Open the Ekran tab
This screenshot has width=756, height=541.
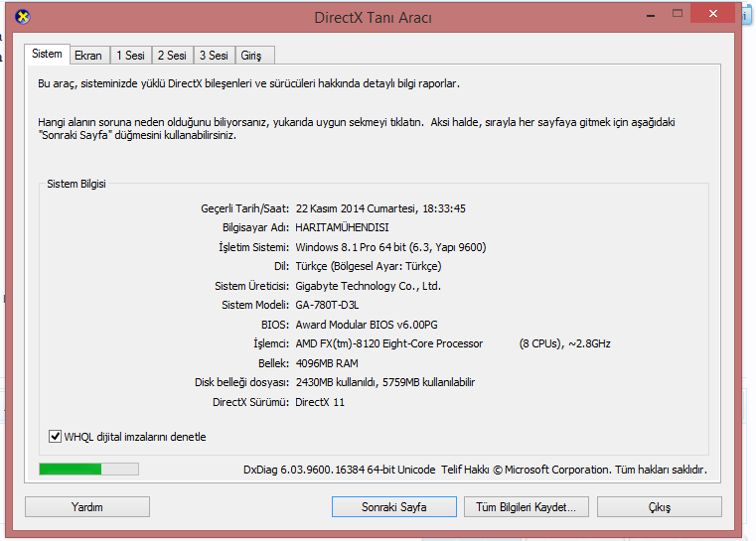coord(88,56)
